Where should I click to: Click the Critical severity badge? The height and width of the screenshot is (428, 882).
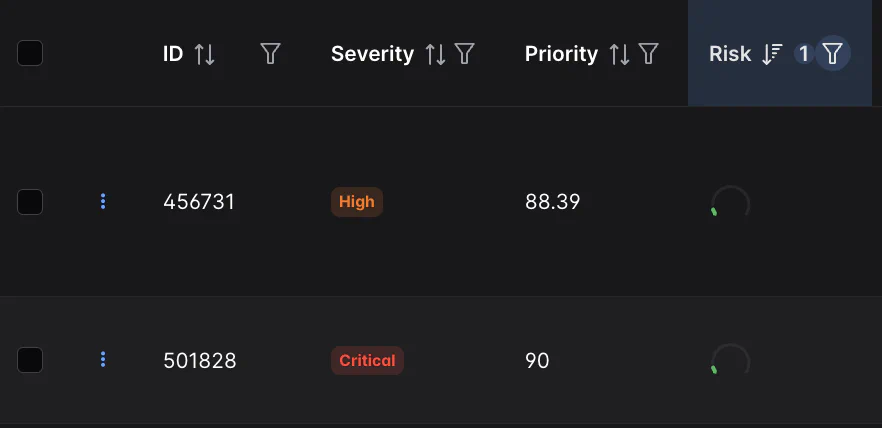367,360
